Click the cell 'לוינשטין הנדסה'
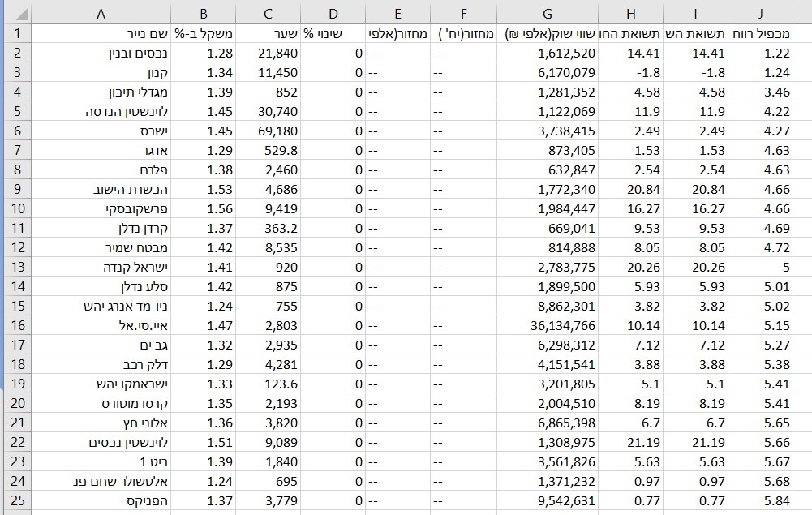 [101, 111]
